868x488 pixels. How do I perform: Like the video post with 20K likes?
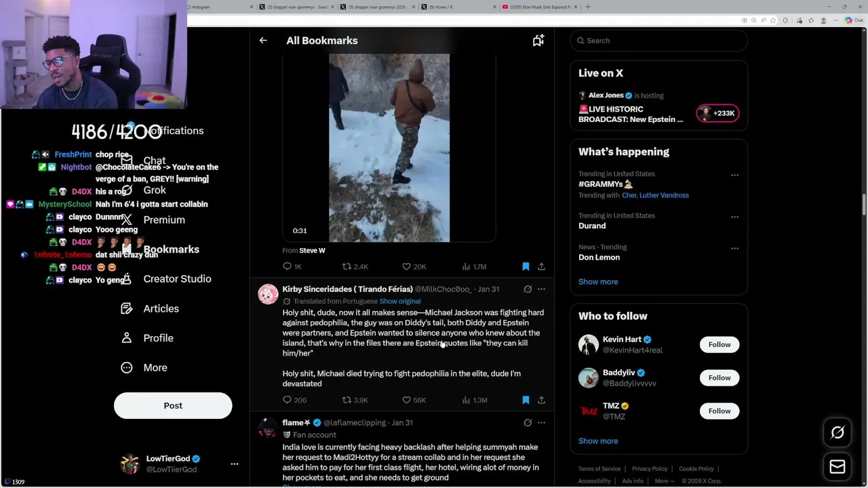click(x=414, y=267)
